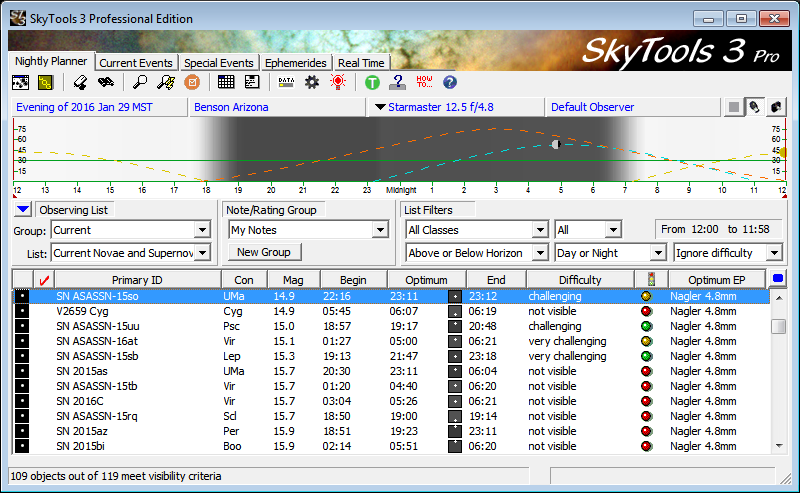Click the magnifying glass search icon

point(140,82)
